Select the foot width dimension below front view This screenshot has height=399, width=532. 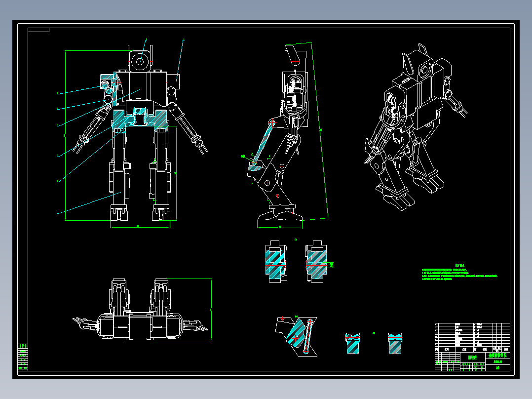pyautogui.click(x=140, y=227)
